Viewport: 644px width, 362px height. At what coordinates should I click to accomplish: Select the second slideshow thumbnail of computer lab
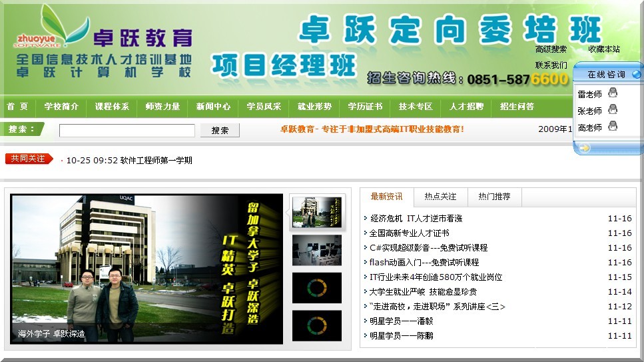317,250
